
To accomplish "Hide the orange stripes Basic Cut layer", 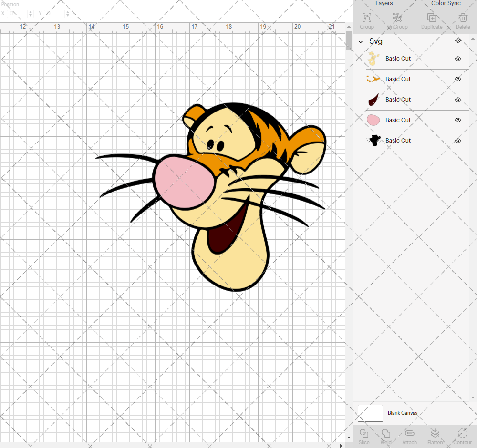I will [458, 79].
